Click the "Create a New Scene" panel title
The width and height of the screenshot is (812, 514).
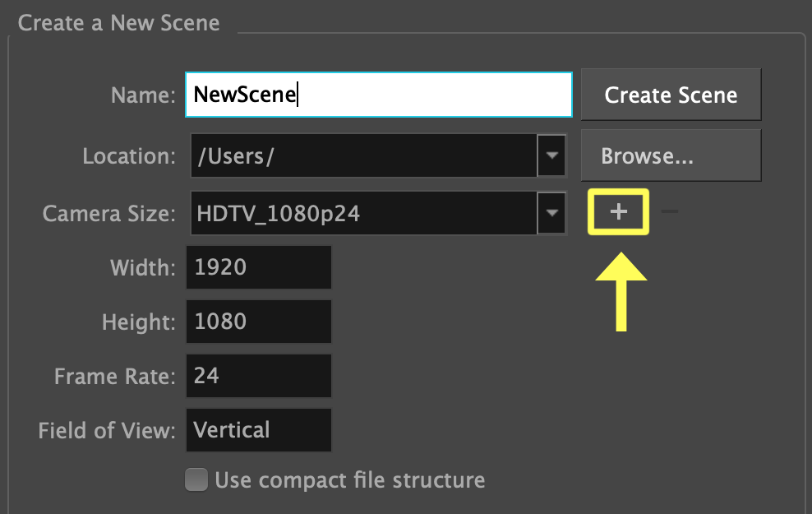(119, 22)
